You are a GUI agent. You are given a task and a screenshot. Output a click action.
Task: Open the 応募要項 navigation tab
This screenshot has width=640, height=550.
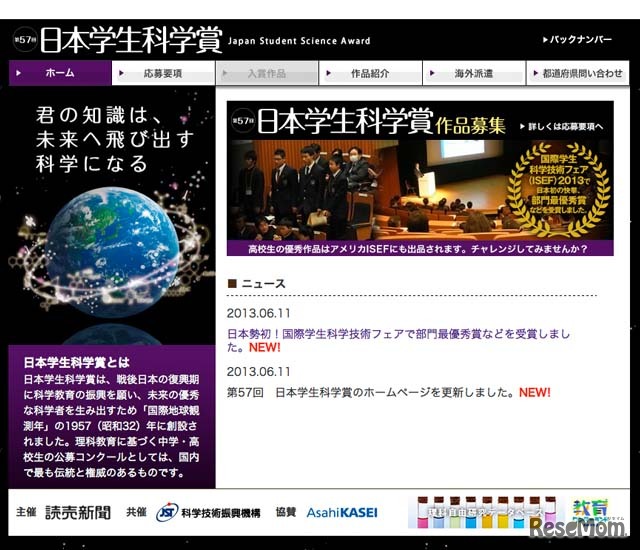tap(163, 73)
